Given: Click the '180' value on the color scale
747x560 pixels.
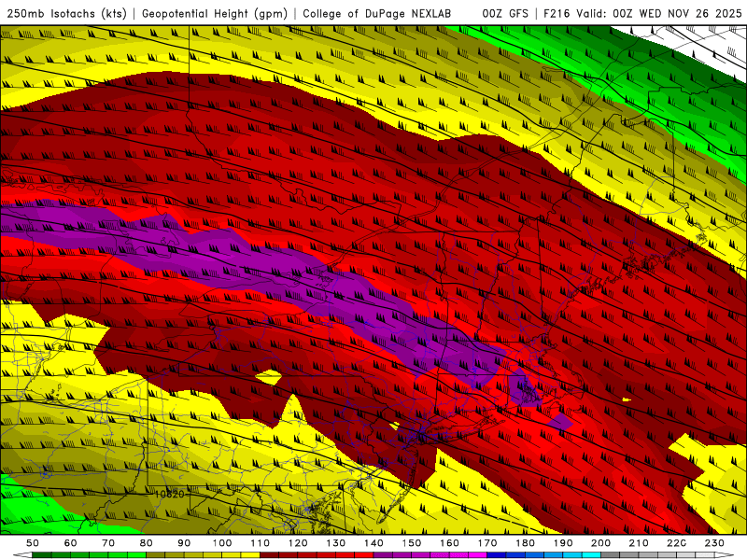Looking at the screenshot, I should coord(525,543).
